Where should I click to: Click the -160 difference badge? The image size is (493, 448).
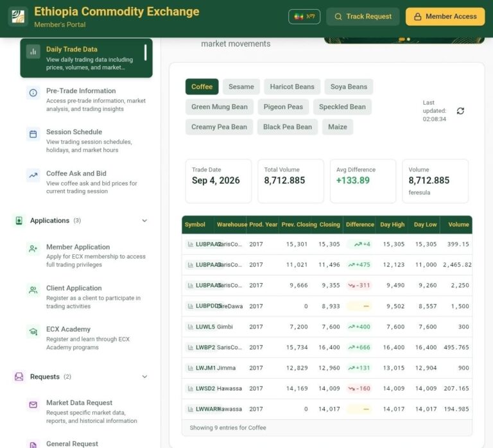(359, 388)
